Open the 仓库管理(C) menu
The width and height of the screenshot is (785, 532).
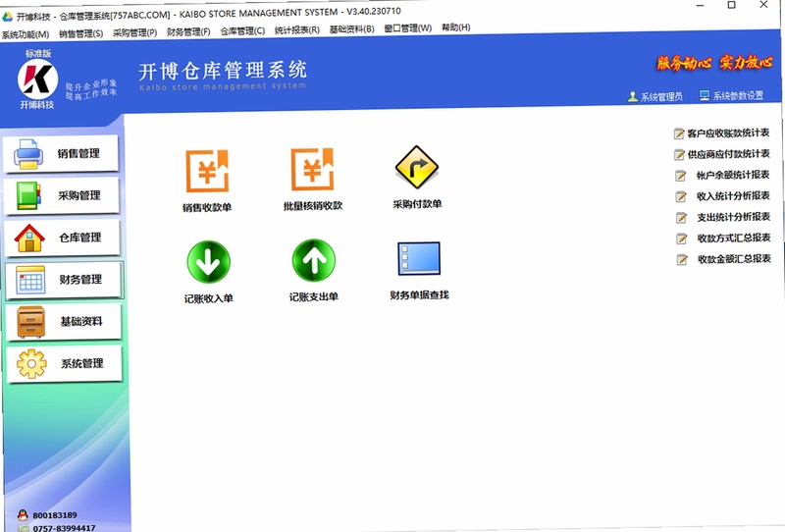[242, 31]
